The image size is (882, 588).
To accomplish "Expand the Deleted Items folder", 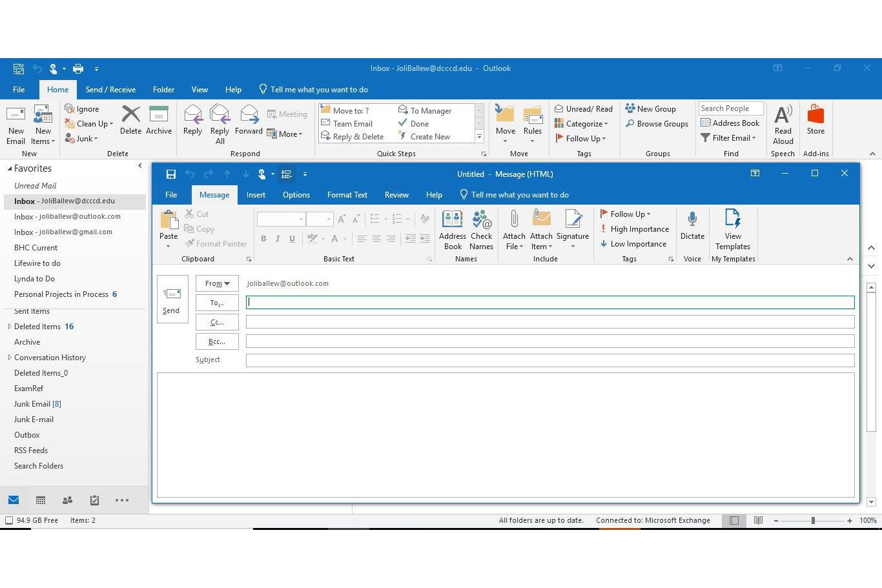I will [10, 327].
